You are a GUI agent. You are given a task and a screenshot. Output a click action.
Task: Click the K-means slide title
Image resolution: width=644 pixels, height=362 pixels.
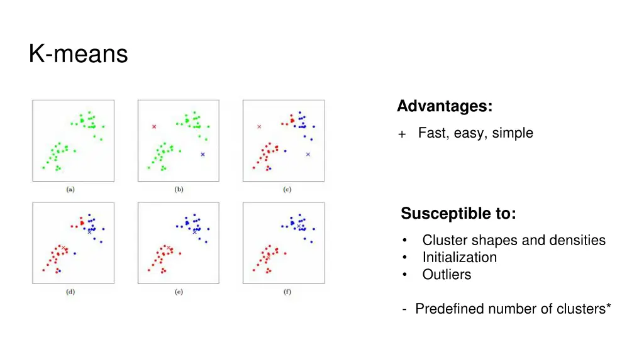(x=78, y=54)
